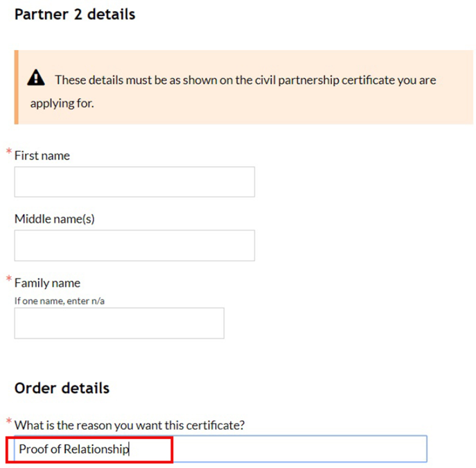Click the 'Proof of Relationship' entered text
This screenshot has width=476, height=468.
(74, 449)
